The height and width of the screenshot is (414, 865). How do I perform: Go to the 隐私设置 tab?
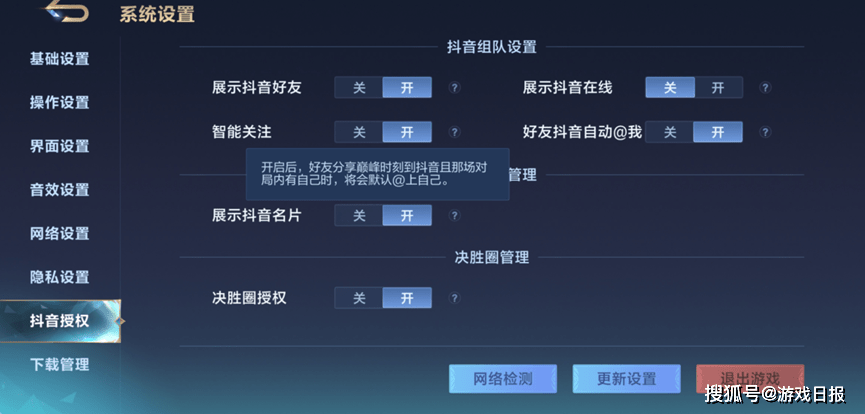(x=59, y=277)
